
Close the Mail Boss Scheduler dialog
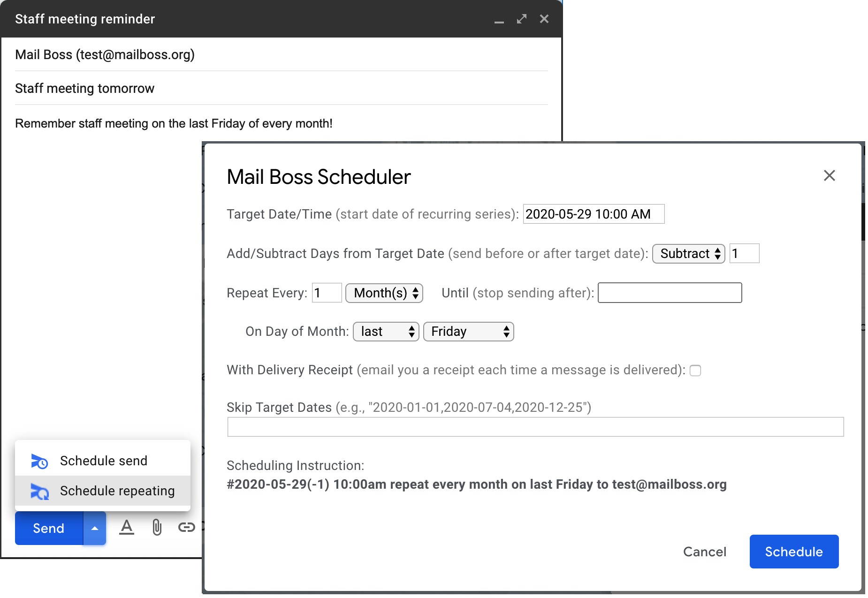830,175
